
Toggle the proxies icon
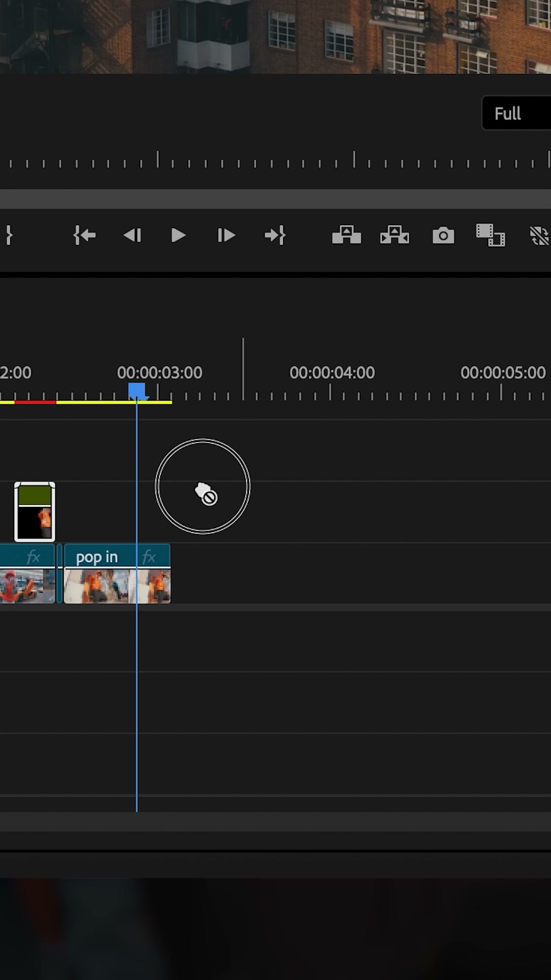[540, 236]
